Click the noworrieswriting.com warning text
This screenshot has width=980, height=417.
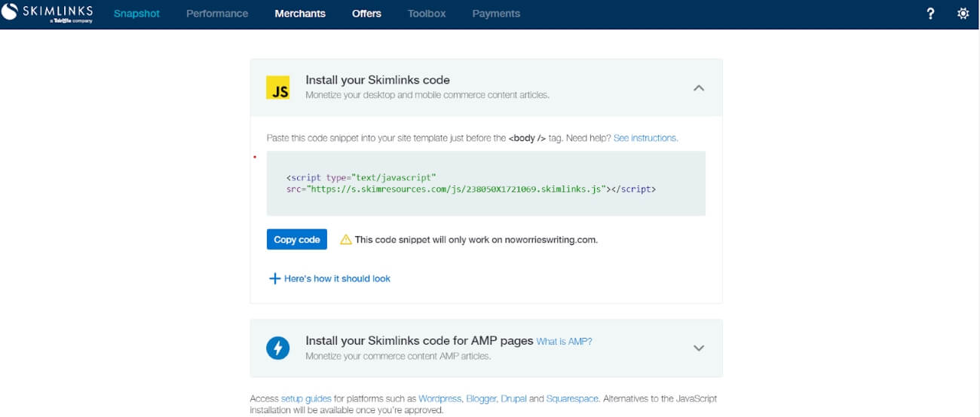pyautogui.click(x=476, y=240)
